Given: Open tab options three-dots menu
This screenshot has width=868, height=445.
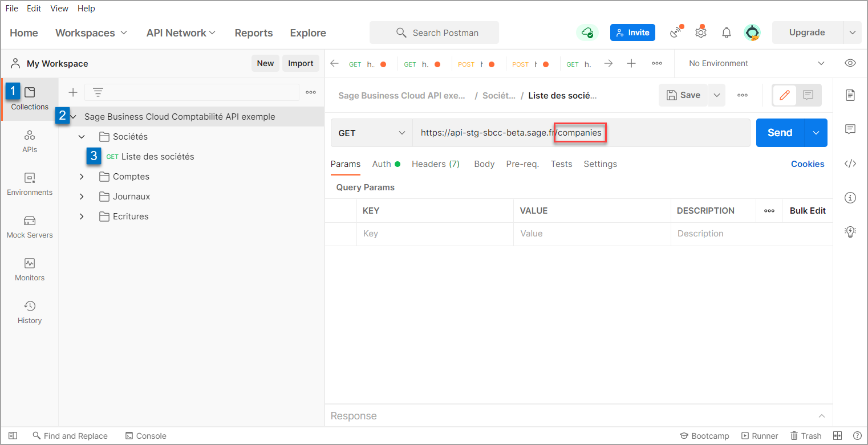Looking at the screenshot, I should tap(657, 64).
